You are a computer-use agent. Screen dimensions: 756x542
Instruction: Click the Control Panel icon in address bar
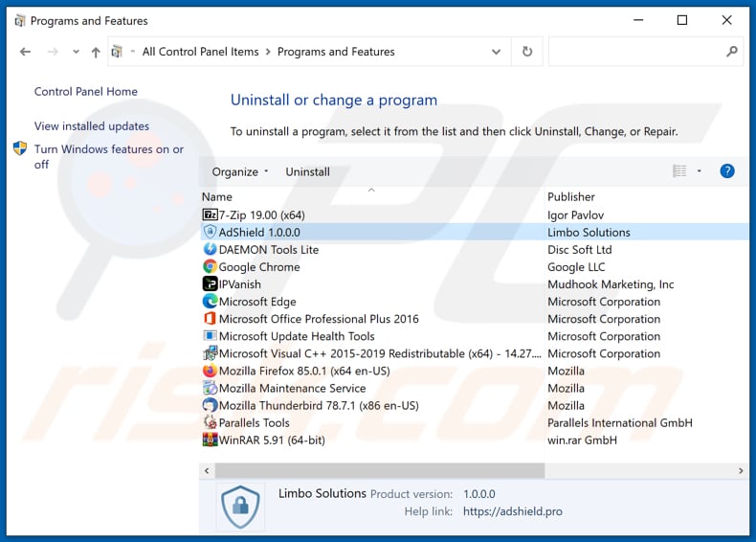117,51
